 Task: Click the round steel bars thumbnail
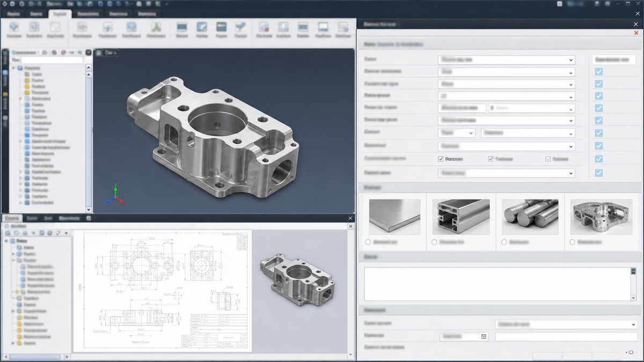(530, 217)
